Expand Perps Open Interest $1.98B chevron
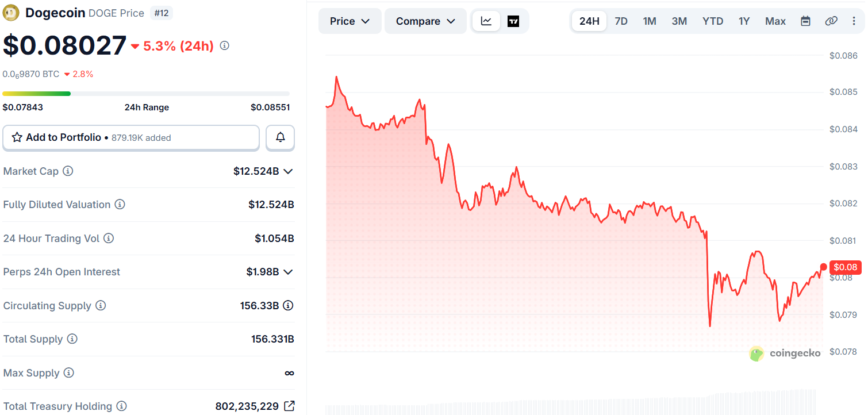868x415 pixels. pos(289,272)
